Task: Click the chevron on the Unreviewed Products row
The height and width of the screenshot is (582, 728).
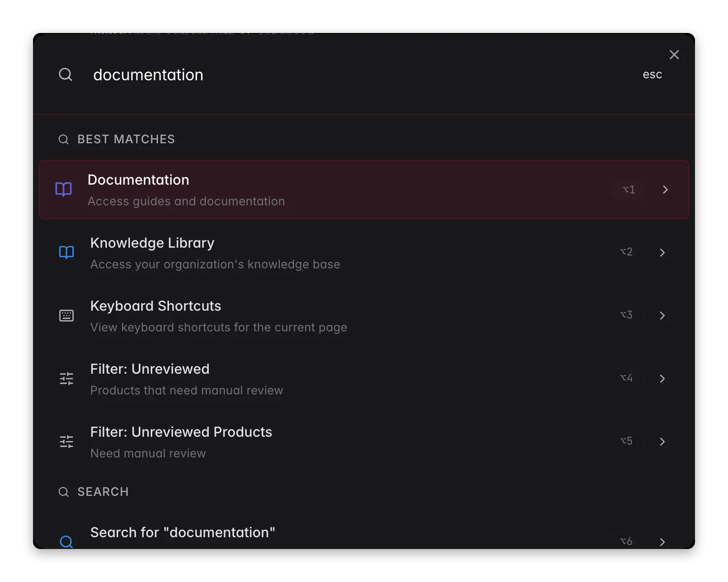Action: tap(662, 442)
